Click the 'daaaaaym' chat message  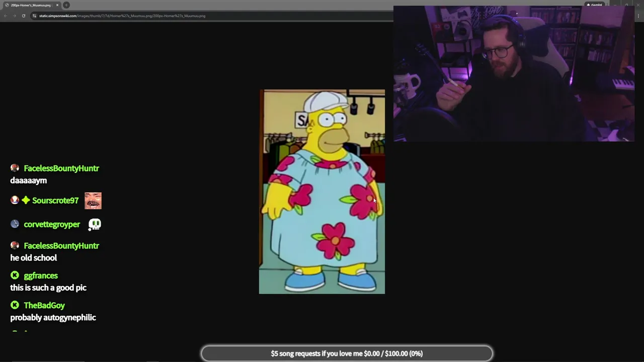(x=29, y=180)
